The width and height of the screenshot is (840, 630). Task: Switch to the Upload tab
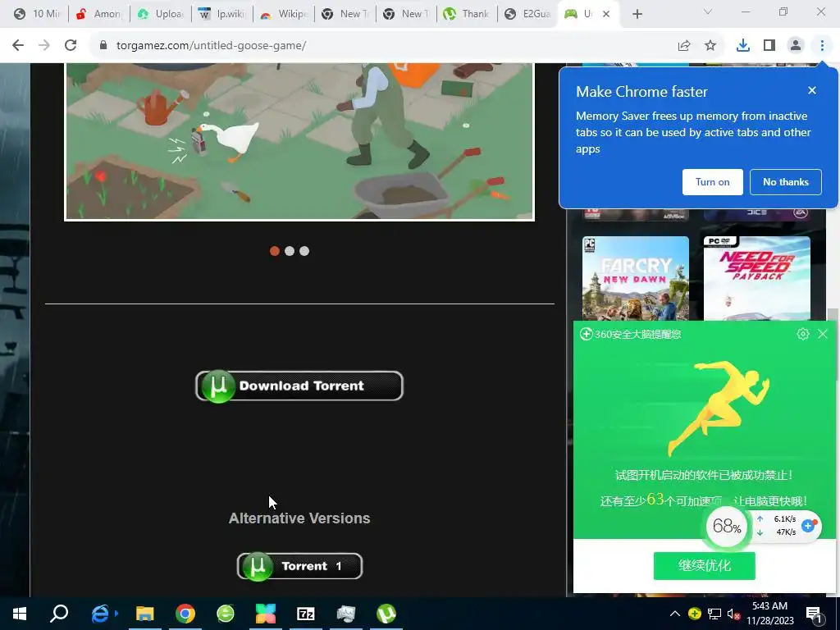(161, 14)
